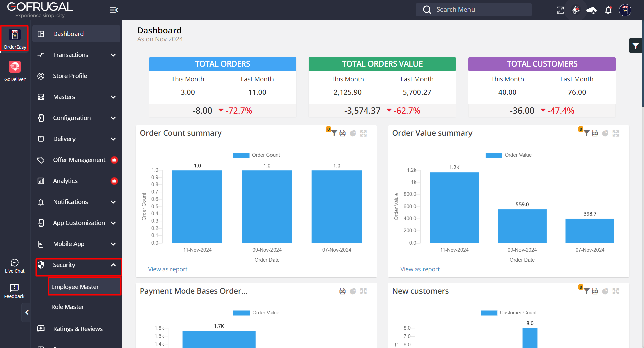
Task: Toggle the hamburger sidebar menu
Action: click(114, 10)
